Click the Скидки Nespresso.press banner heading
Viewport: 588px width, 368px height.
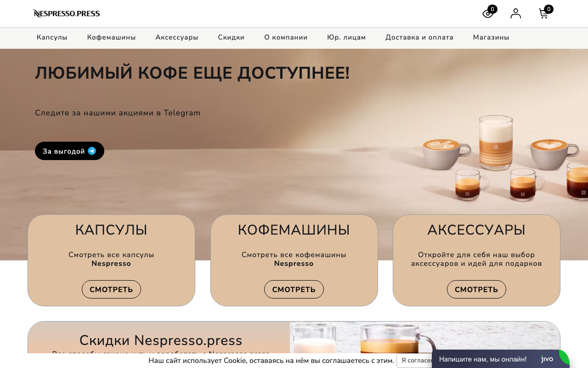click(161, 340)
